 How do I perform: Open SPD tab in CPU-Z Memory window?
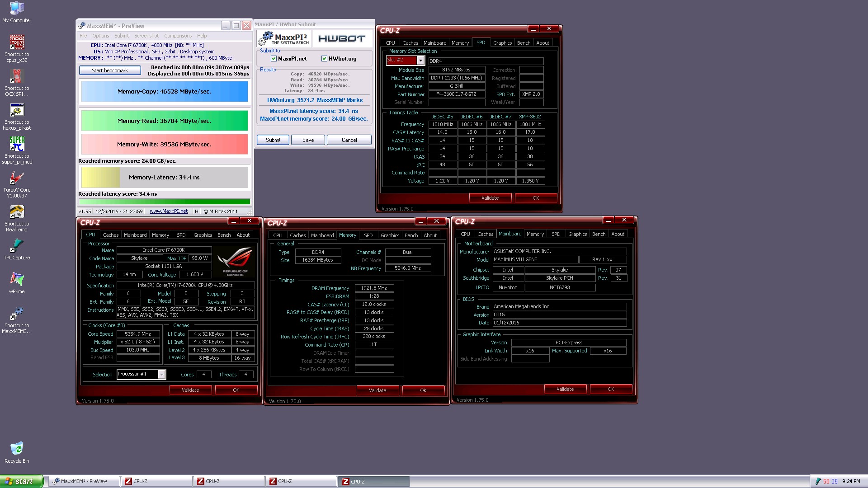click(x=368, y=235)
